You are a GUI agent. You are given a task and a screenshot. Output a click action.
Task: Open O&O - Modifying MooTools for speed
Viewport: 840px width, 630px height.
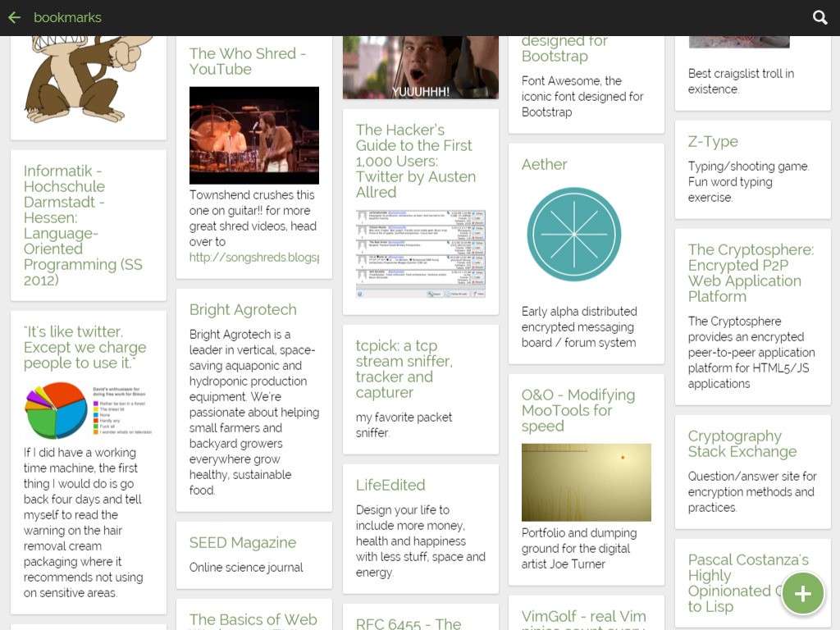(578, 410)
